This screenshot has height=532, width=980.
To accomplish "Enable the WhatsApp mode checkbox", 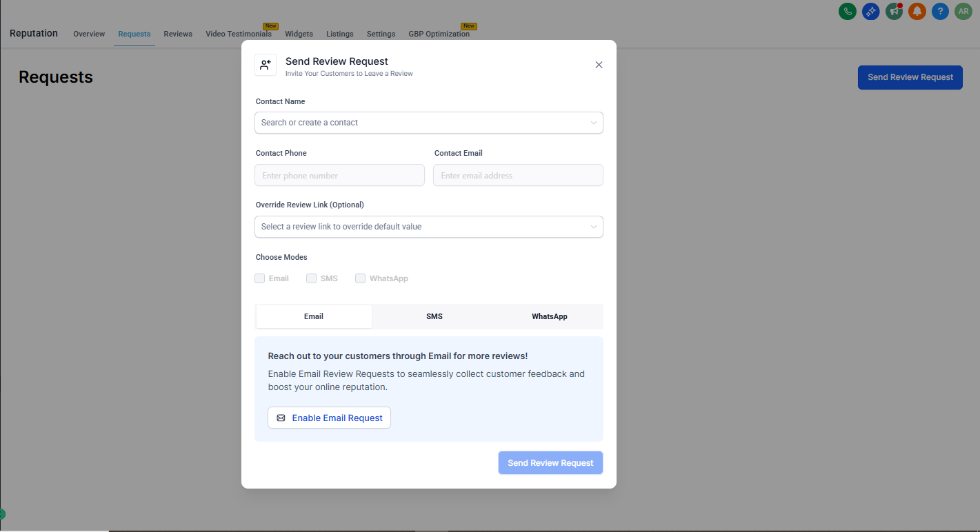I will tap(360, 278).
